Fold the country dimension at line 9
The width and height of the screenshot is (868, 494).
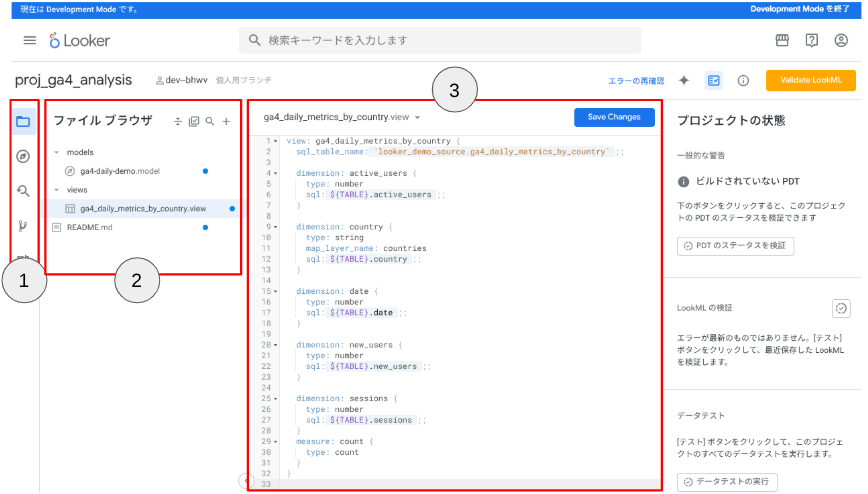point(276,227)
